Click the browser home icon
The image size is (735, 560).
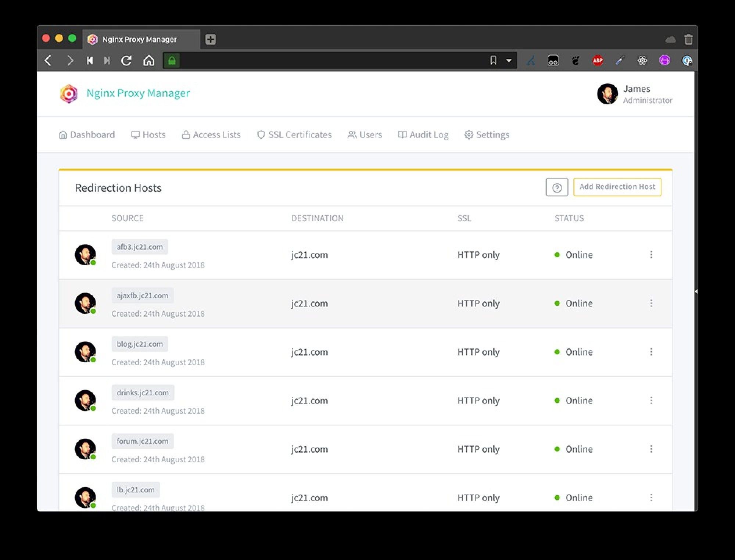(x=148, y=61)
